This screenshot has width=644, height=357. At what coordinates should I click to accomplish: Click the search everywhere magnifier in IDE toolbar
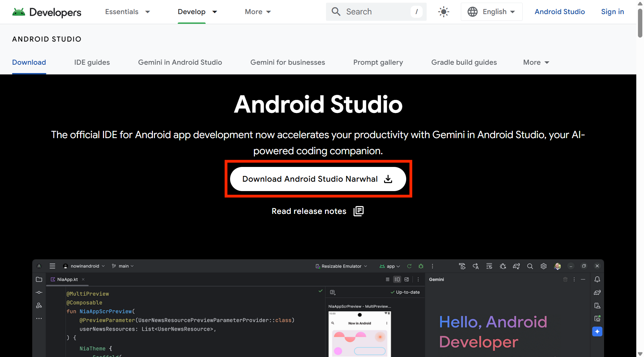530,266
